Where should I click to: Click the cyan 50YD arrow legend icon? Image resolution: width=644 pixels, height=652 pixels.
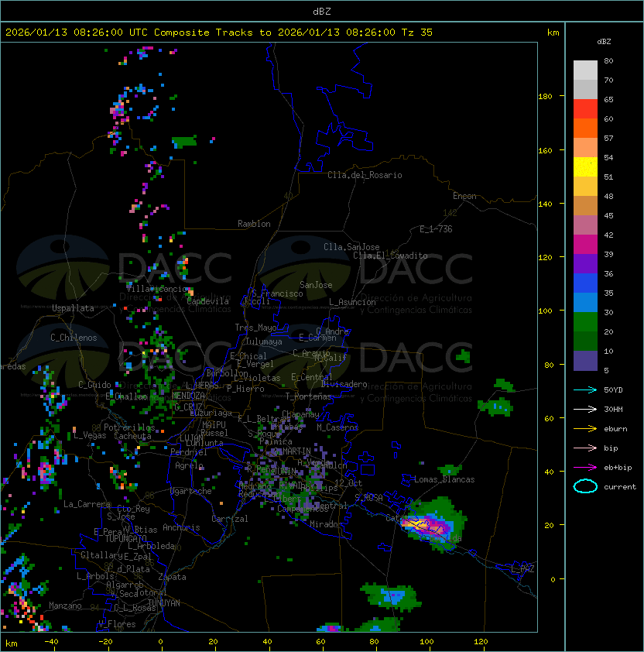[x=585, y=389]
